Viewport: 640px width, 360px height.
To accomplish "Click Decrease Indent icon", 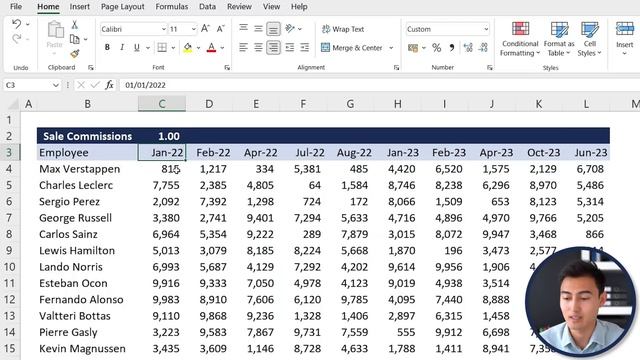I will click(x=290, y=47).
